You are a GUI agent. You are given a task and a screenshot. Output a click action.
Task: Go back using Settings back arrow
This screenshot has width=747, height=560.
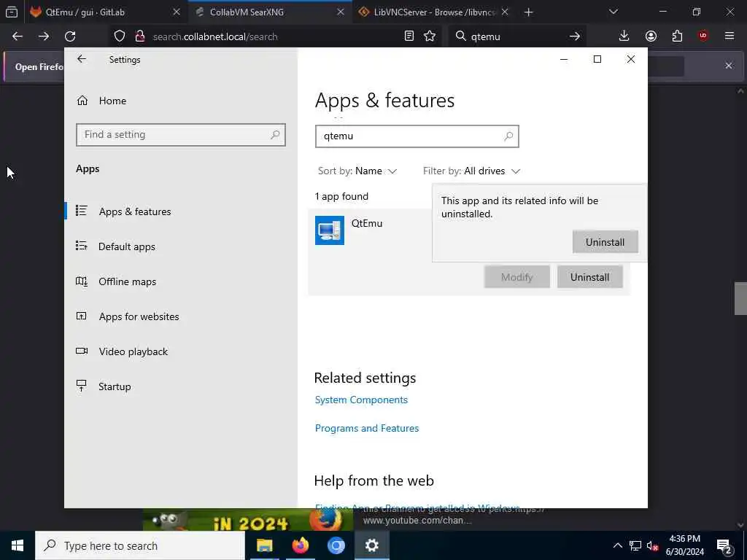coord(82,59)
